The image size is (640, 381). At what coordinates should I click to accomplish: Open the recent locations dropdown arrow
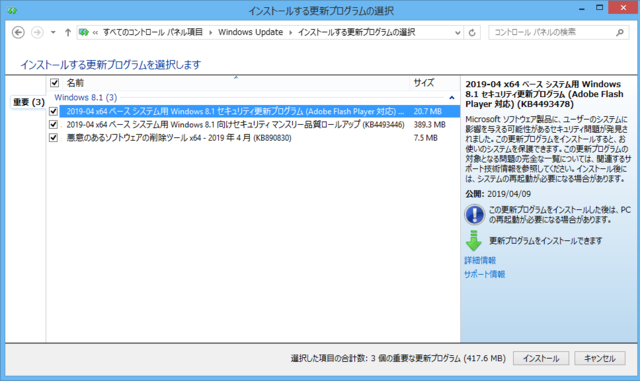click(x=53, y=32)
